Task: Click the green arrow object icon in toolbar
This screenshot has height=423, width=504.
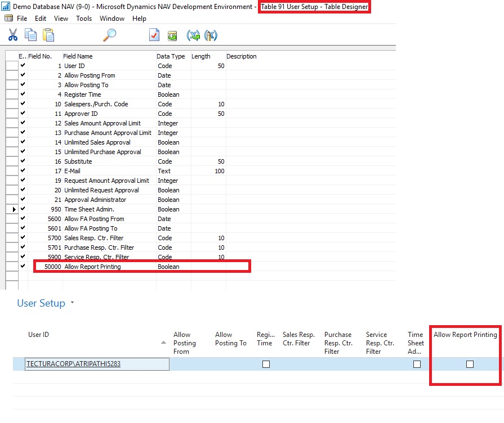Action: coord(172,35)
